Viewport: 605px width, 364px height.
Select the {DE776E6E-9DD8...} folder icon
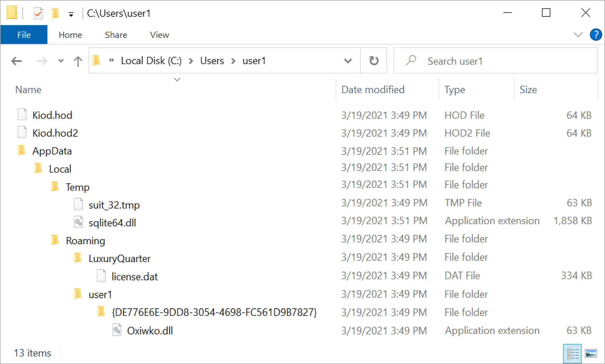(101, 312)
